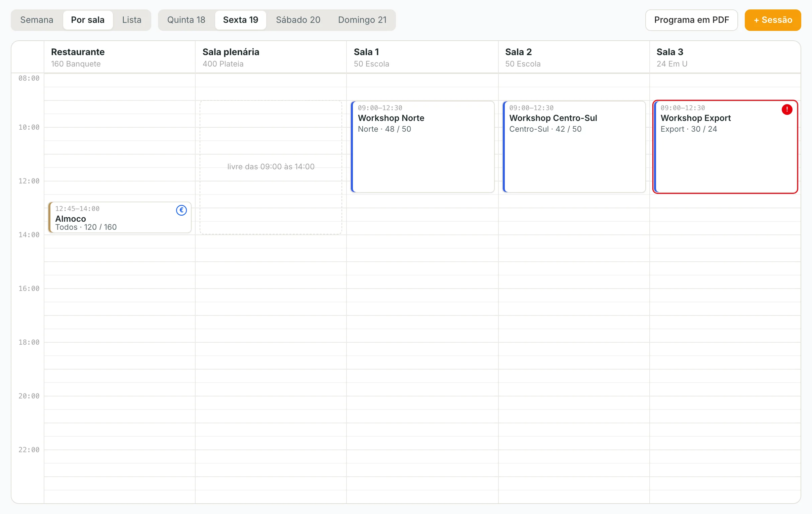Screen dimensions: 812x514
Task: Go to Domingo 21
Action: [x=362, y=20]
